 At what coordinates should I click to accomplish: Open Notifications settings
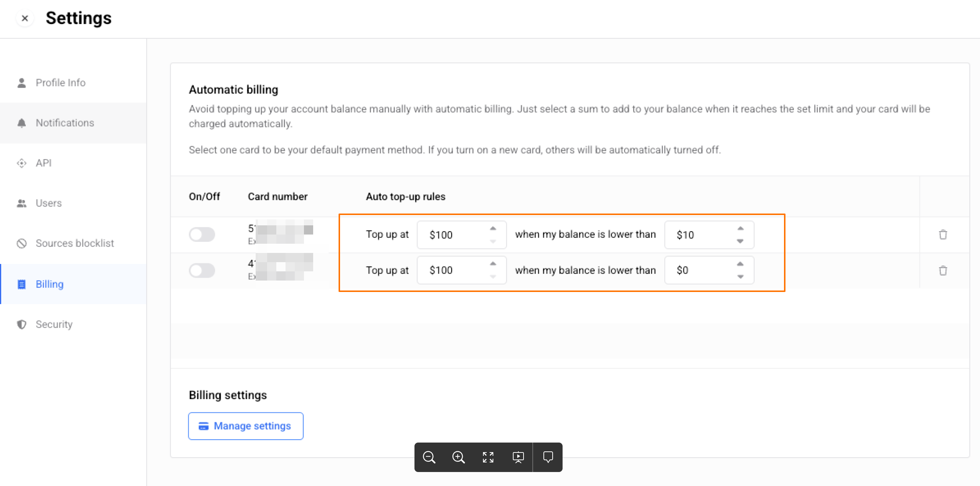pyautogui.click(x=73, y=123)
